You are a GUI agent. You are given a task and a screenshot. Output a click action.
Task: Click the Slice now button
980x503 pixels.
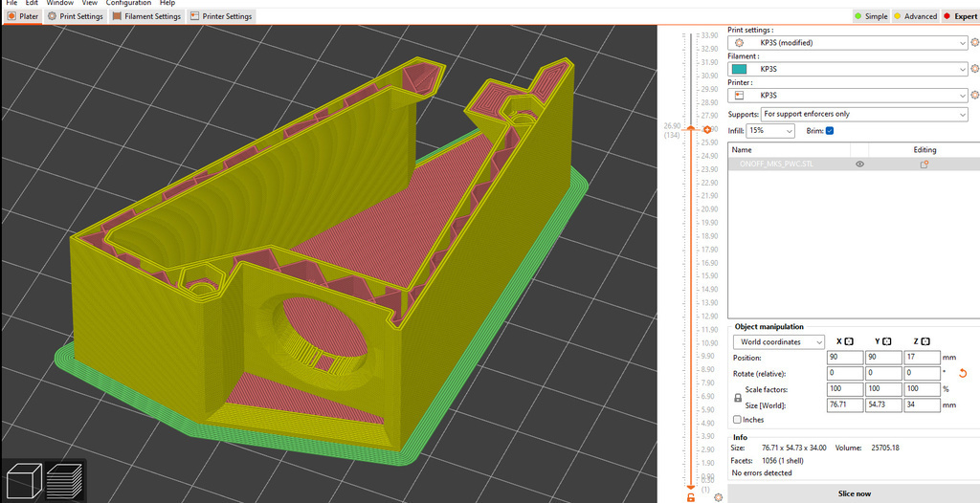pos(854,493)
